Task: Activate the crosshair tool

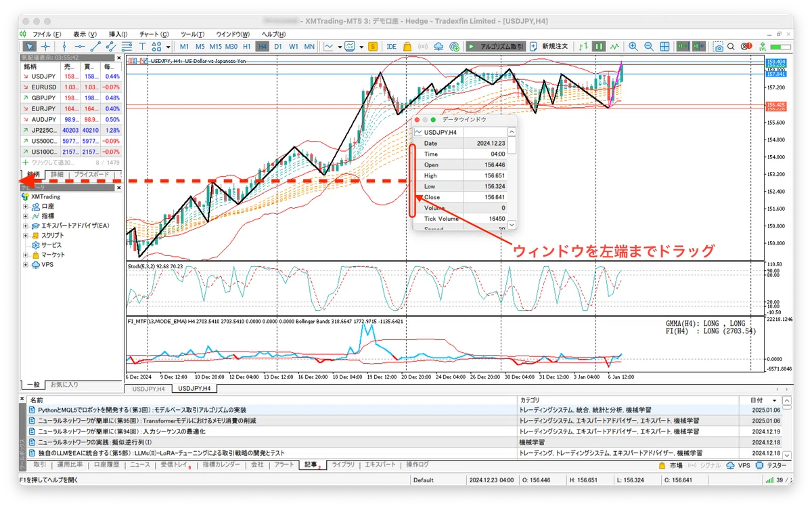Action: click(x=45, y=46)
